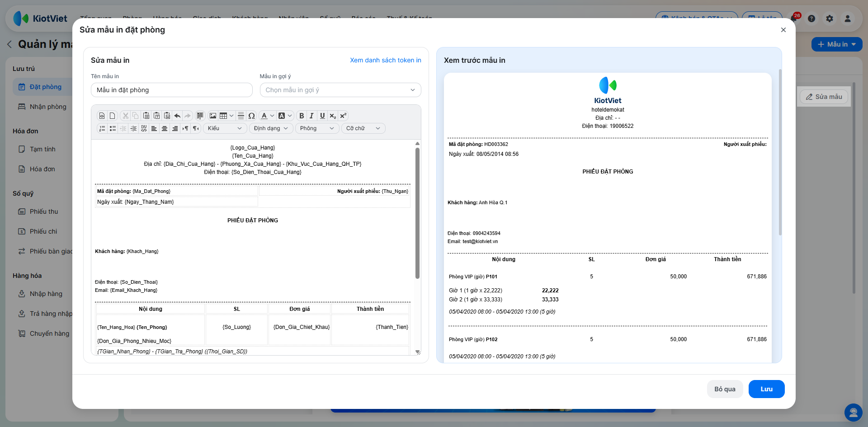Click the Bỏ qua cancel button
Image resolution: width=868 pixels, height=427 pixels.
coord(725,389)
